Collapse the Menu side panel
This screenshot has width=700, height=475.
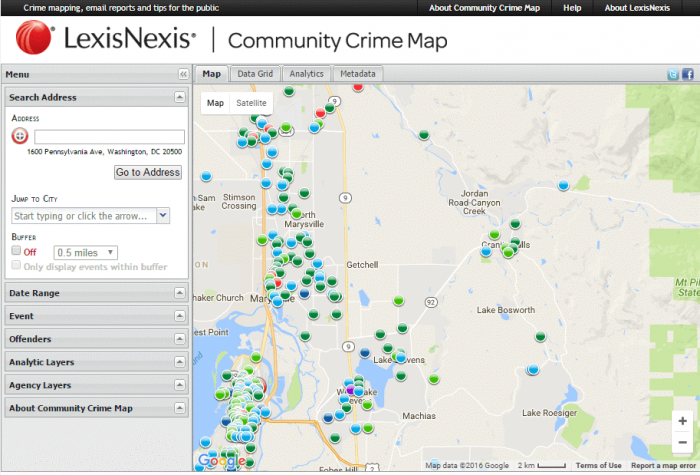183,74
